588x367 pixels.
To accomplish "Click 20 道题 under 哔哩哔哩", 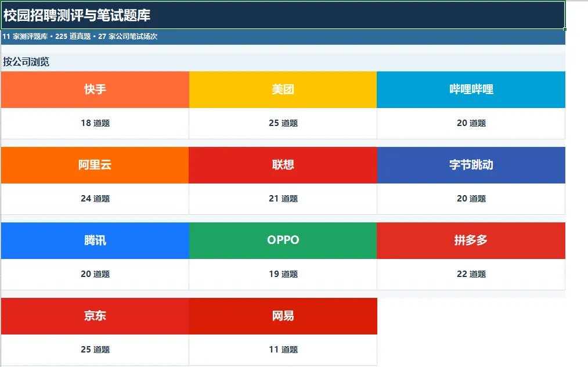I will (x=471, y=124).
